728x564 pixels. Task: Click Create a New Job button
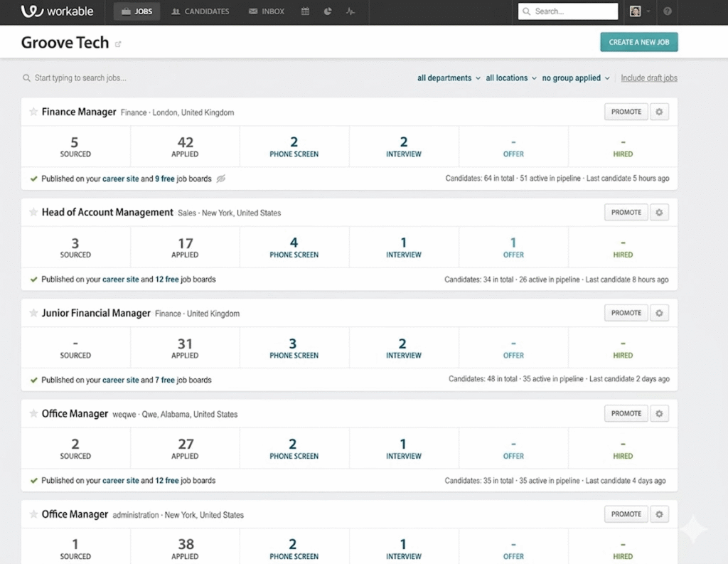[x=639, y=42]
